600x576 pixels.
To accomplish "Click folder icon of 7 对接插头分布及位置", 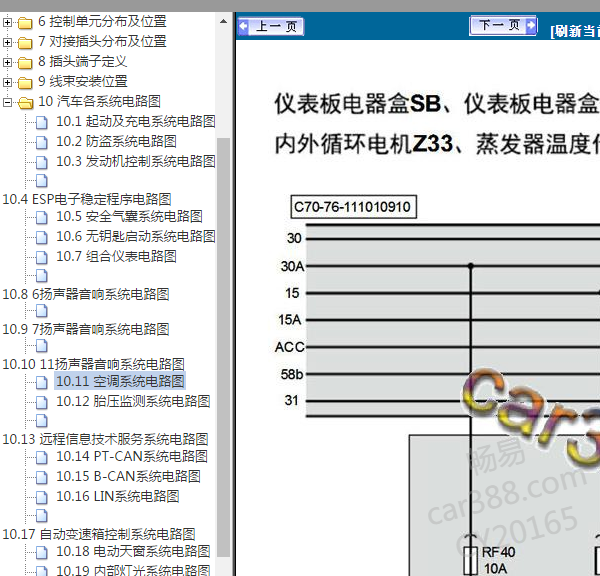I will coord(25,43).
